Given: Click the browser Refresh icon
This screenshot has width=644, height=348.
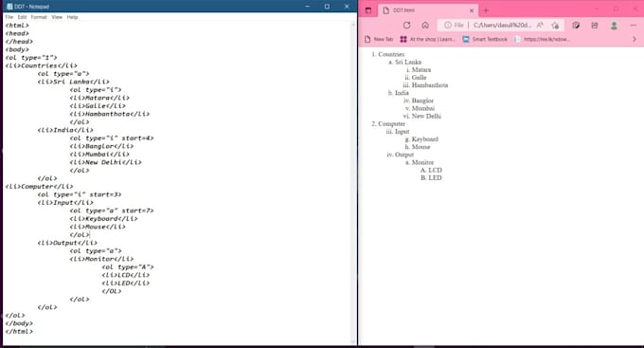Looking at the screenshot, I should [406, 25].
